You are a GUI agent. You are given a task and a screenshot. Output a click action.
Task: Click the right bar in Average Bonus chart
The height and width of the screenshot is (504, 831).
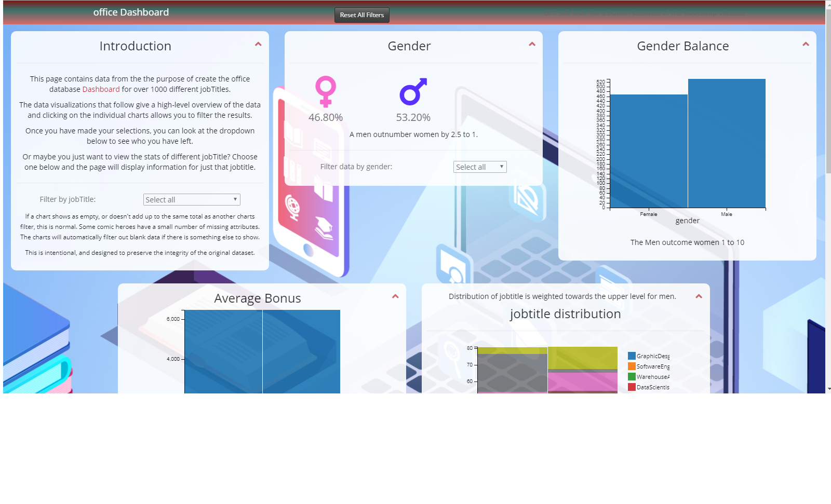[301, 352]
